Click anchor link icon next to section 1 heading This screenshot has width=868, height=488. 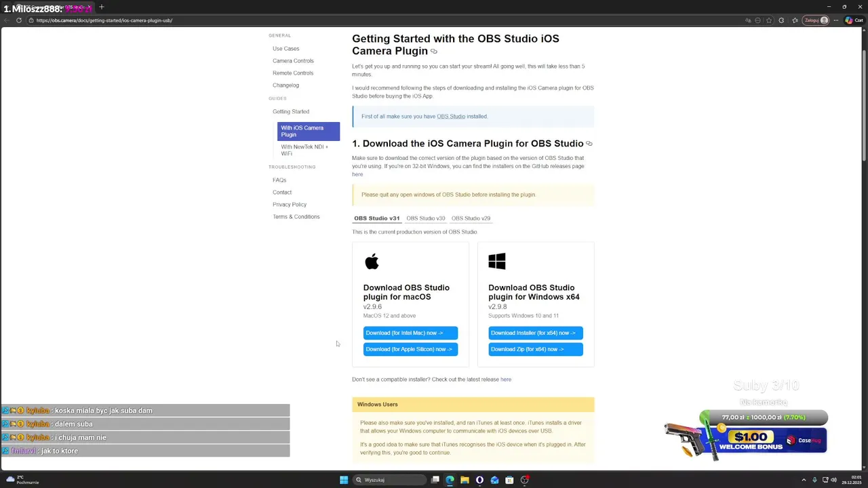(589, 144)
